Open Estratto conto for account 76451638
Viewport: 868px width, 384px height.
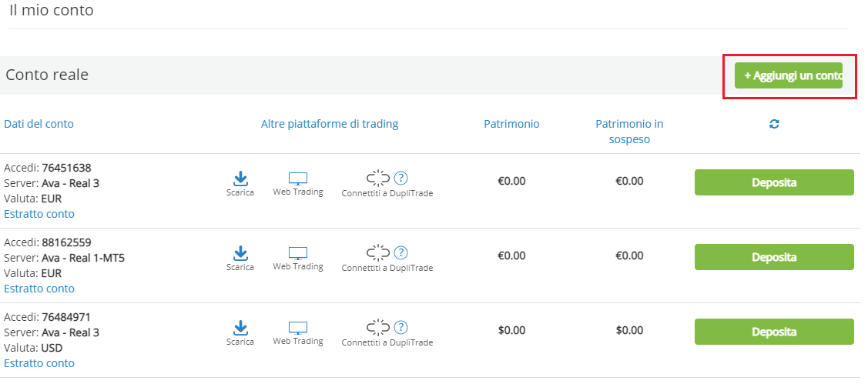coord(39,214)
